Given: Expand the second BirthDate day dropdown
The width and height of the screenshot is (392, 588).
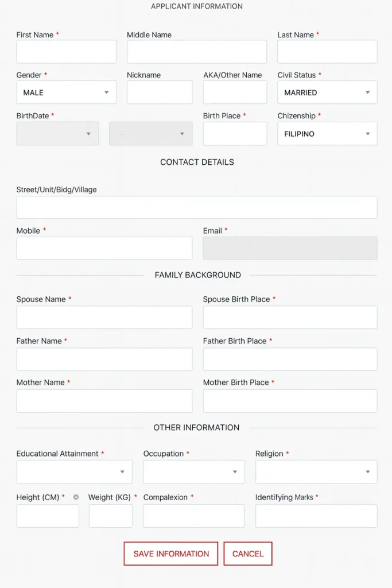Looking at the screenshot, I should click(150, 133).
